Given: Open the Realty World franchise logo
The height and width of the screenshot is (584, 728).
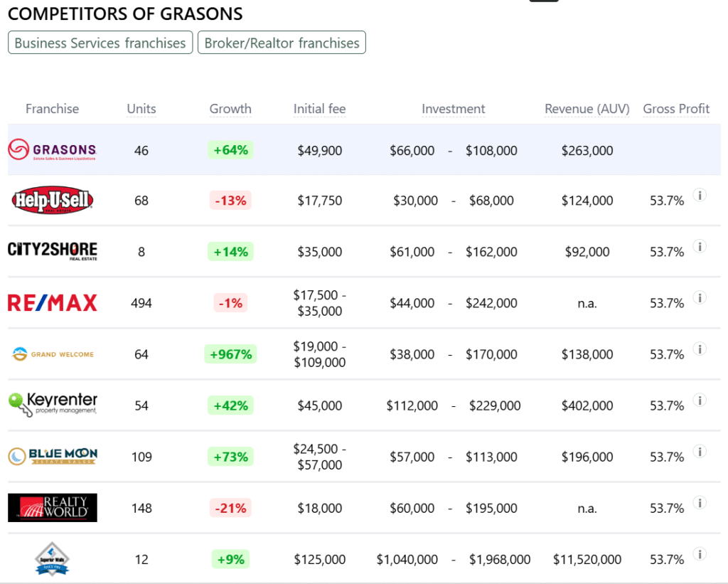Looking at the screenshot, I should coord(52,507).
